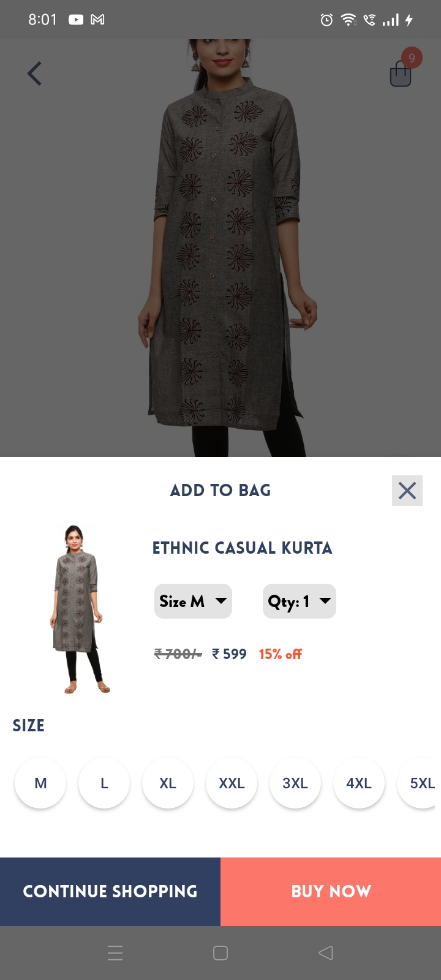Image resolution: width=441 pixels, height=980 pixels.
Task: Expand the Size M dropdown
Action: 193,601
